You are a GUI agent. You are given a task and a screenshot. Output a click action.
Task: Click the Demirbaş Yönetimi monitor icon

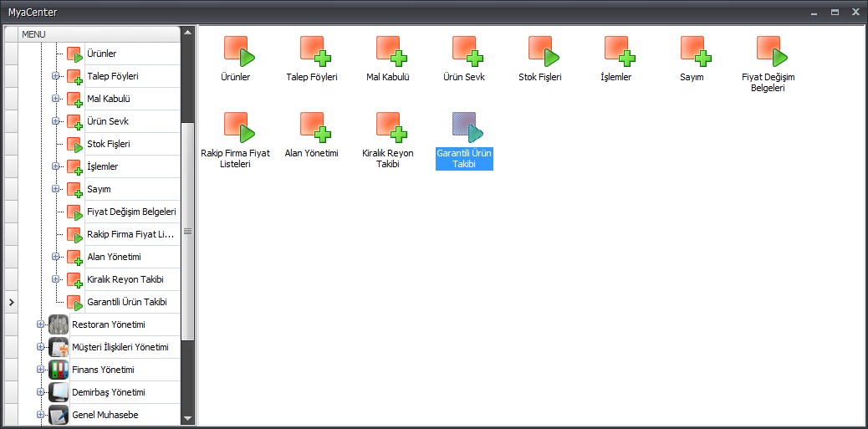point(59,392)
